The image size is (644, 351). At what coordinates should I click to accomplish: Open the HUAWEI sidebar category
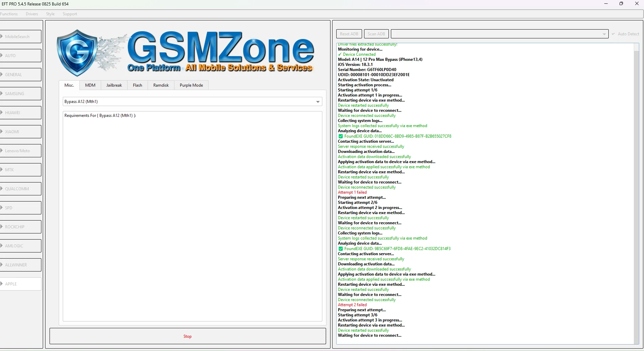(x=20, y=112)
